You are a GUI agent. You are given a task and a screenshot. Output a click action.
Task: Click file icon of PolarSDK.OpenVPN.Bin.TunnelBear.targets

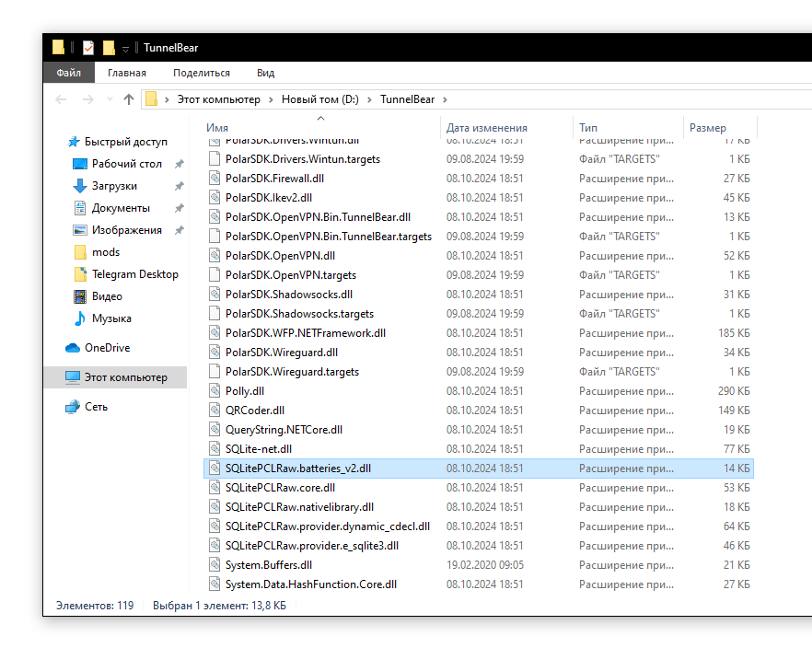(x=215, y=236)
